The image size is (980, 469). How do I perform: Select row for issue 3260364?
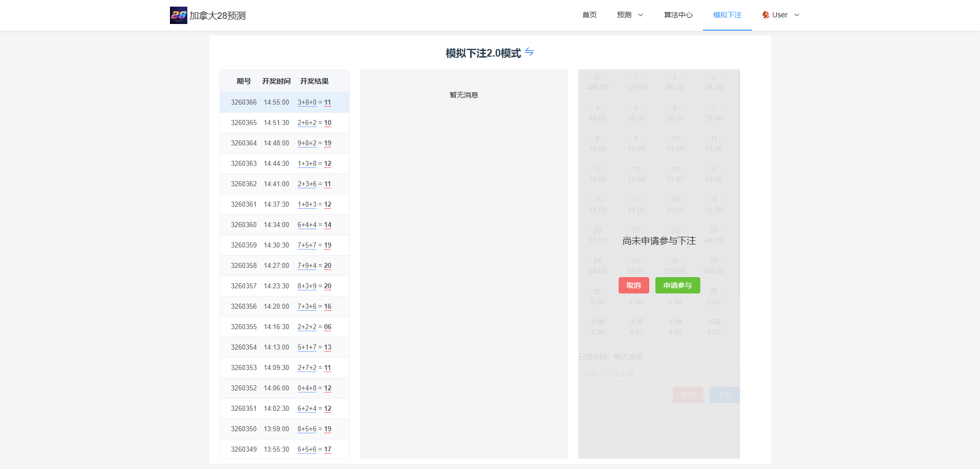(284, 143)
